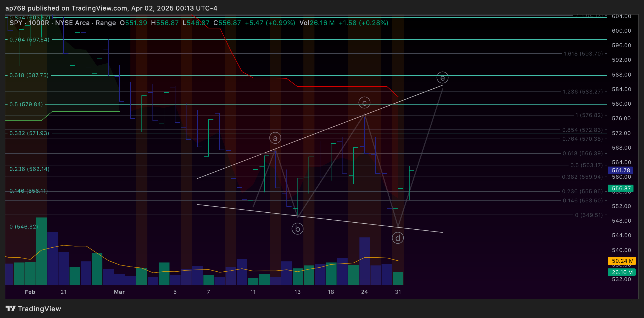Click the Vol 26.16 M legend value
Viewport: 644px width, 318px height.
(x=317, y=23)
